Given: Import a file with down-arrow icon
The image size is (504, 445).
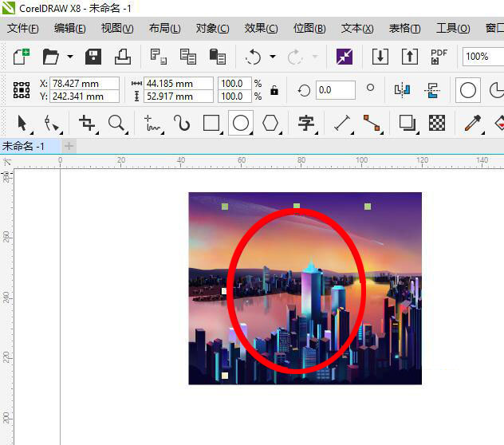Looking at the screenshot, I should (x=380, y=57).
